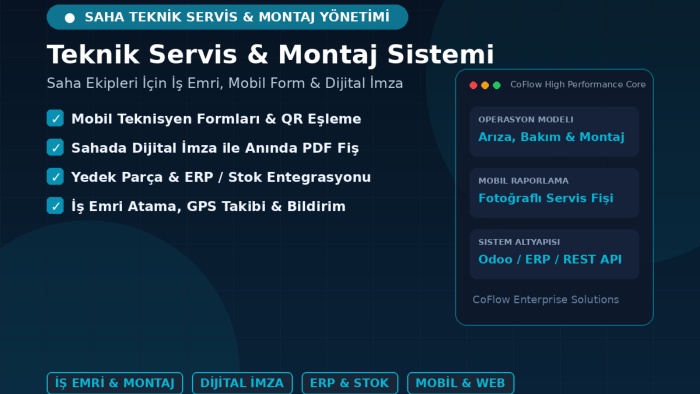Click the OPERASYON MODELİ label

[x=526, y=120]
